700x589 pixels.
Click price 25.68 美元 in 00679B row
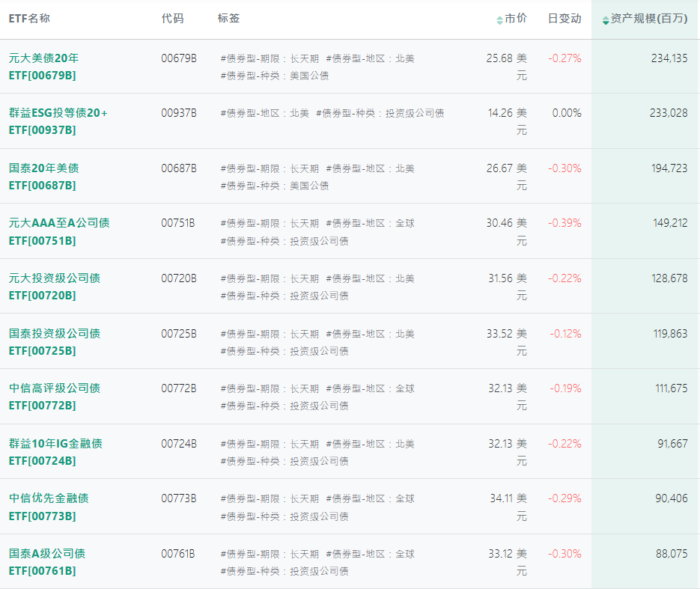(507, 67)
